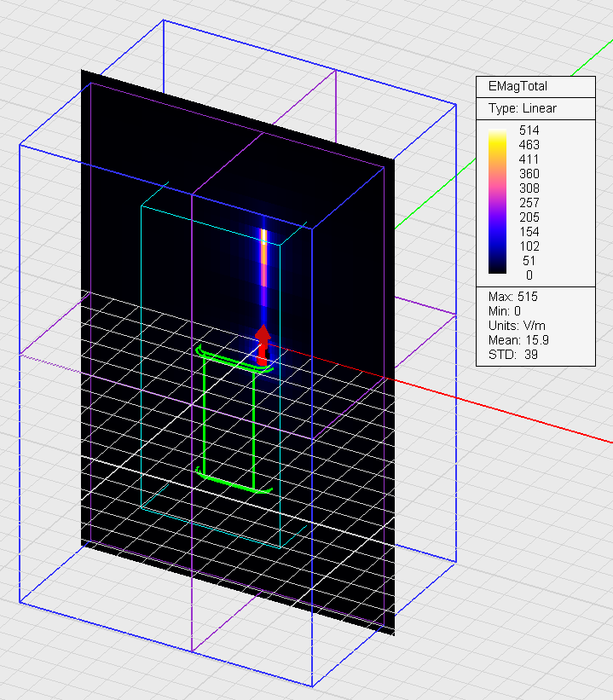Click the Type: Linear legend row
The width and height of the screenshot is (613, 700).
(x=522, y=108)
